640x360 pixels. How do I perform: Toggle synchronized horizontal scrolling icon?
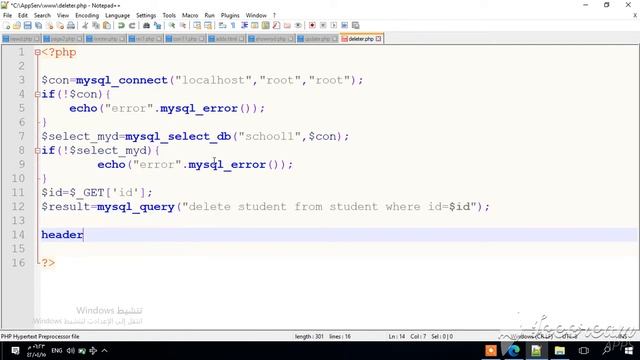coord(208,25)
